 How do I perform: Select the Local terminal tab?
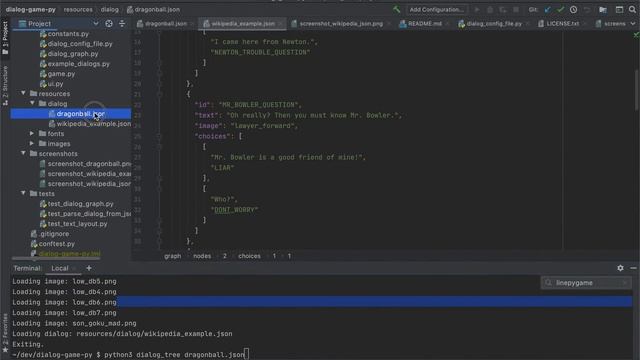[60, 268]
